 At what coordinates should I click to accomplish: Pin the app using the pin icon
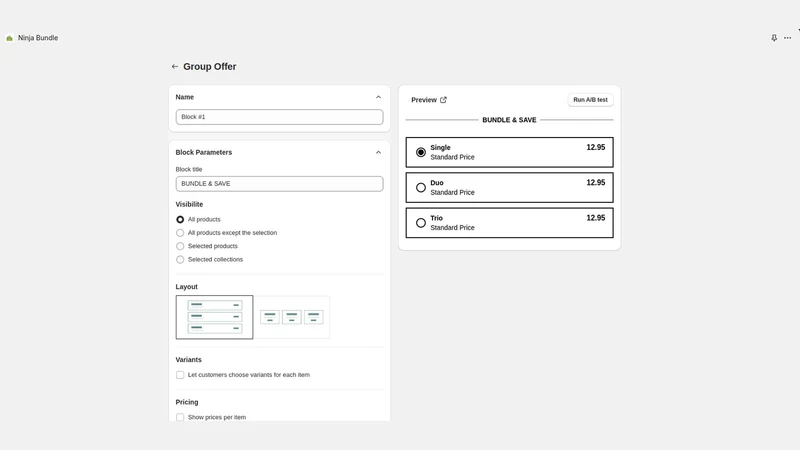pyautogui.click(x=774, y=38)
